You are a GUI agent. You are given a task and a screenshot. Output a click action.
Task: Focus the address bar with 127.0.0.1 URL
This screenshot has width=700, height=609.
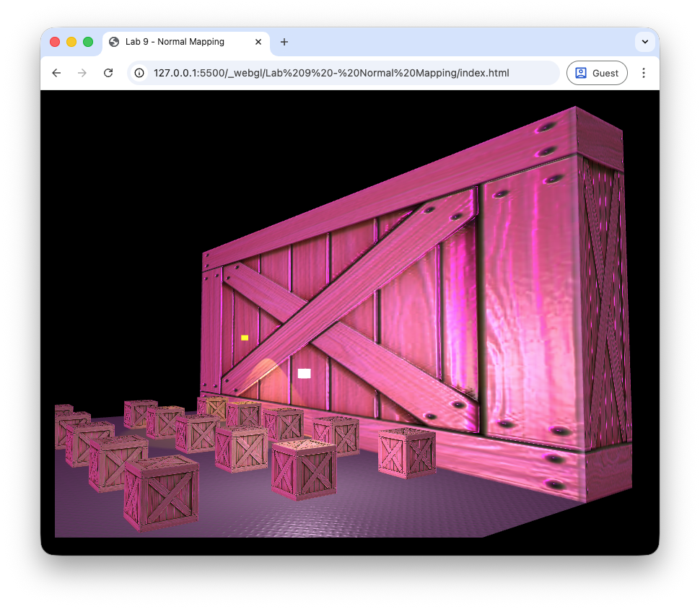332,73
